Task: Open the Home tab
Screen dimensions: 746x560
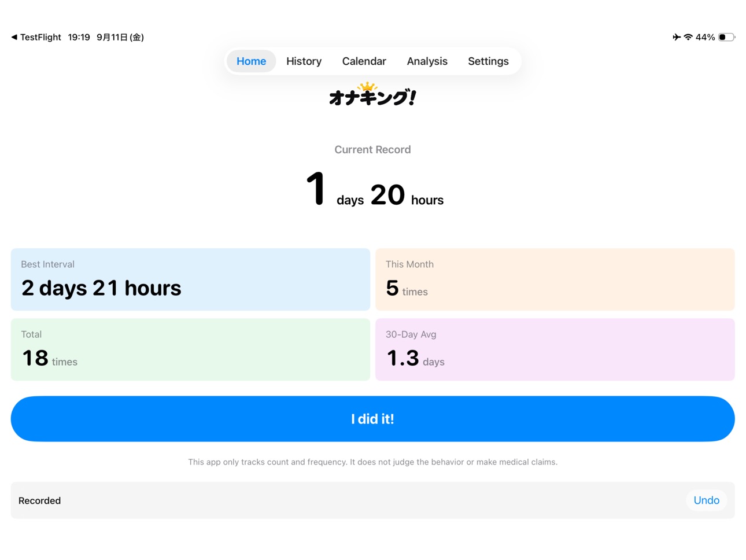Action: pyautogui.click(x=251, y=61)
